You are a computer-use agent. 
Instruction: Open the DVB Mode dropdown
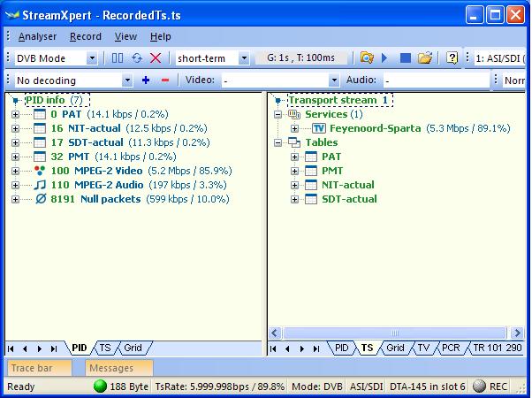pos(92,58)
